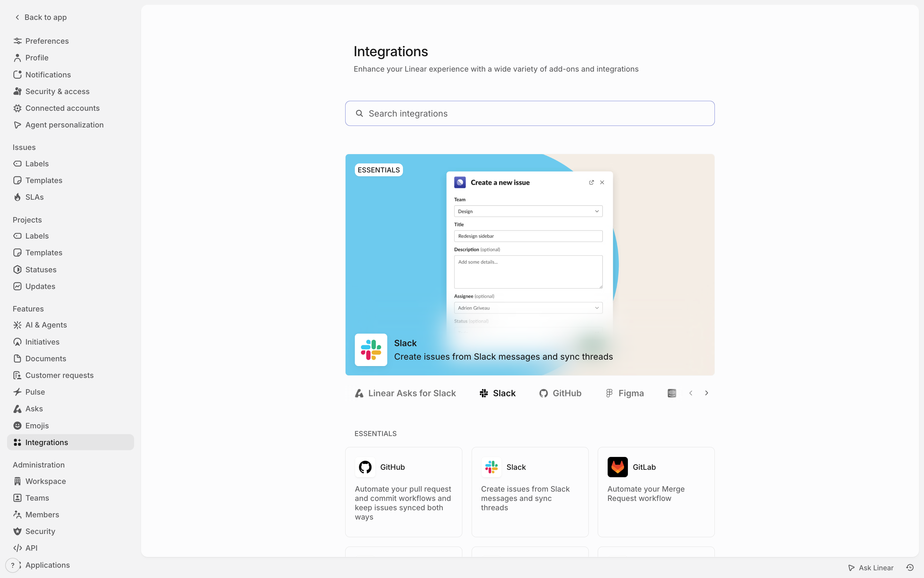This screenshot has height=578, width=924.
Task: Click the Customer requests icon
Action: (17, 375)
